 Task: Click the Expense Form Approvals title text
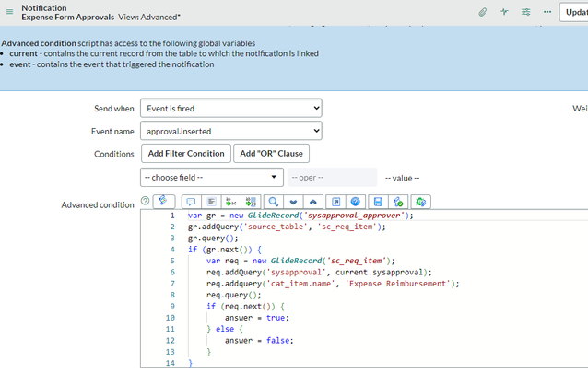point(68,17)
